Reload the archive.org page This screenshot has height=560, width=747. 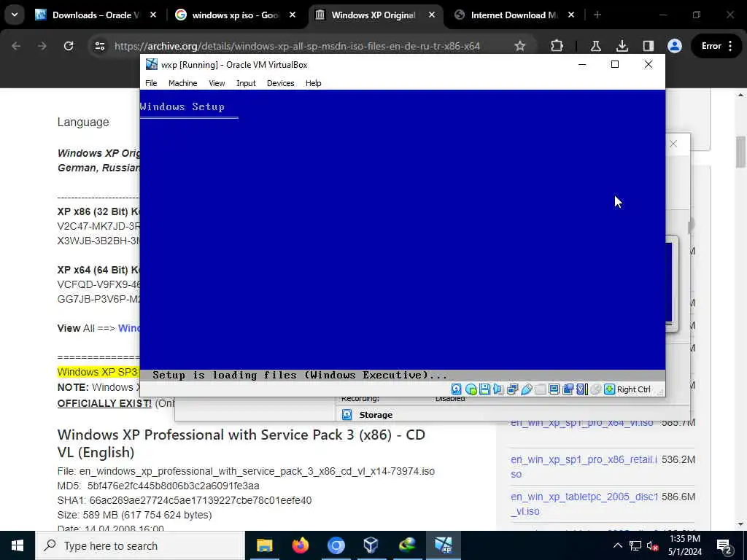(x=69, y=46)
